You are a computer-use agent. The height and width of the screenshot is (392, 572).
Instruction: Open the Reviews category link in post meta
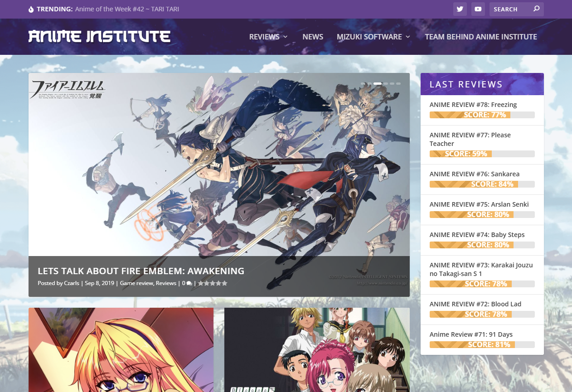[166, 283]
